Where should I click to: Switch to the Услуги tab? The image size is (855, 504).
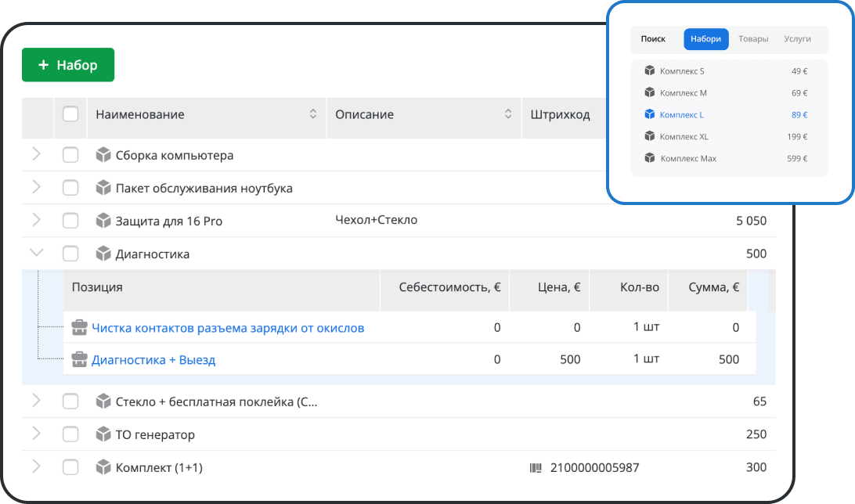[796, 38]
